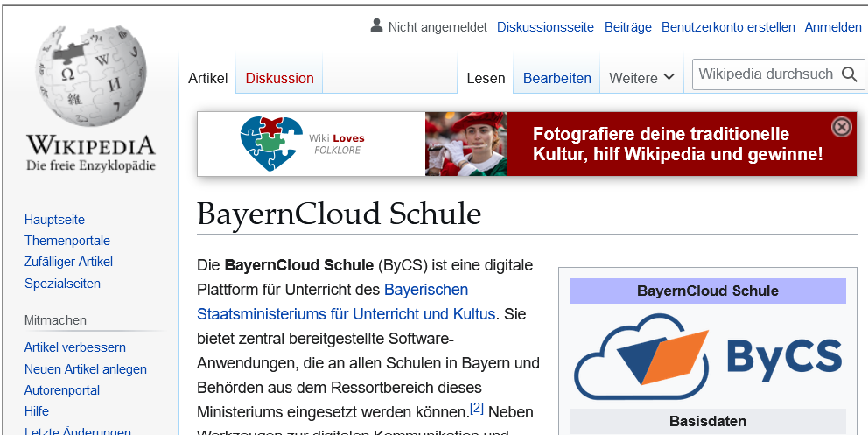
Task: Click the user avatar icon beside 'Nicht angemeldet'
Action: tap(377, 25)
